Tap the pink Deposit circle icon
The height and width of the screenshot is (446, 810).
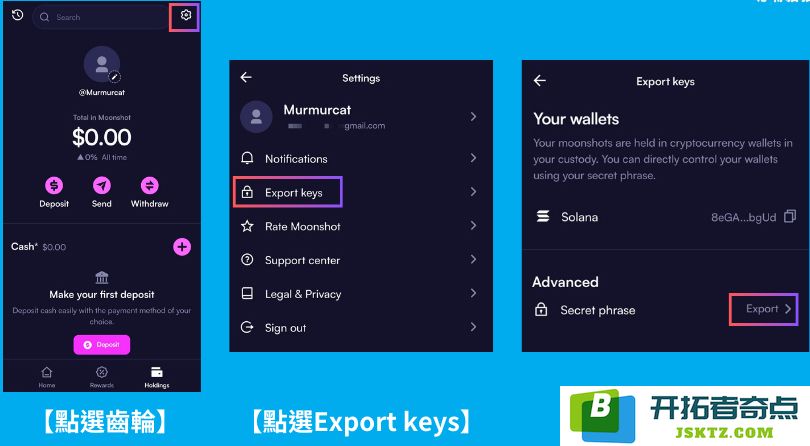(x=54, y=185)
